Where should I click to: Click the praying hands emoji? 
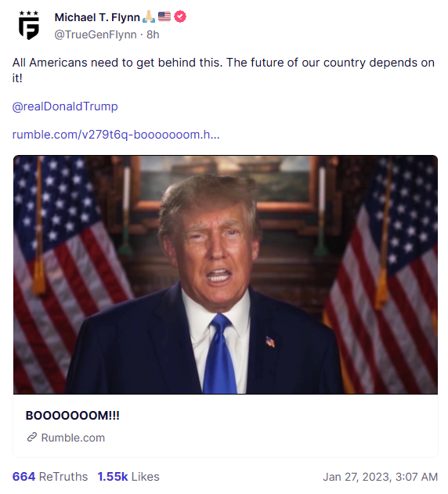pyautogui.click(x=149, y=16)
